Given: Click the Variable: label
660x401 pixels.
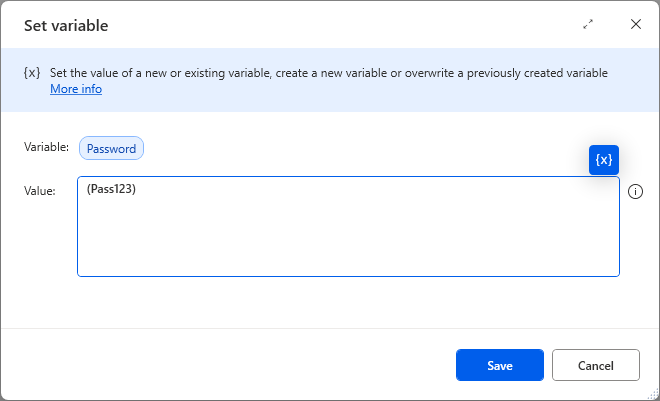Looking at the screenshot, I should (46, 147).
